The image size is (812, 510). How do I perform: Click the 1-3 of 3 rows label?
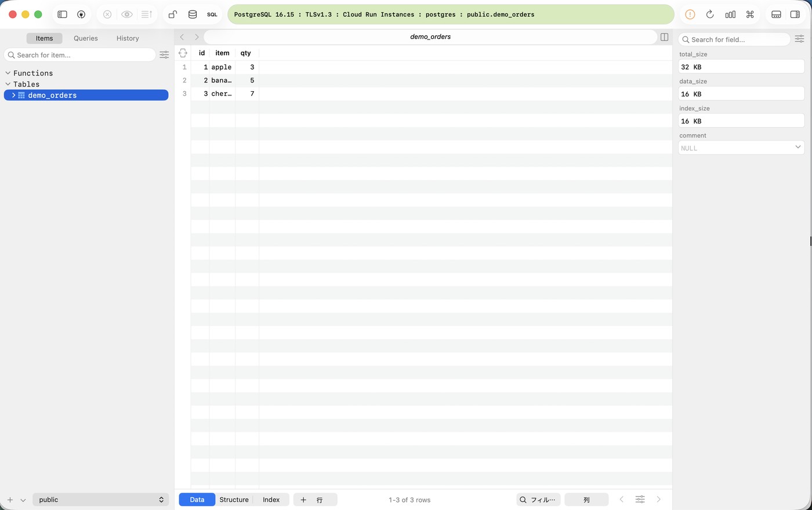click(x=409, y=500)
